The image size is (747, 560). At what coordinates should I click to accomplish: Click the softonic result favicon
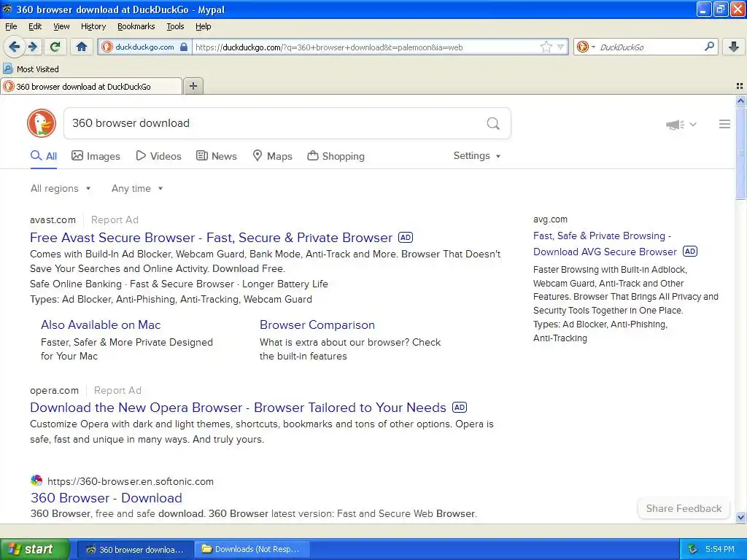point(36,481)
